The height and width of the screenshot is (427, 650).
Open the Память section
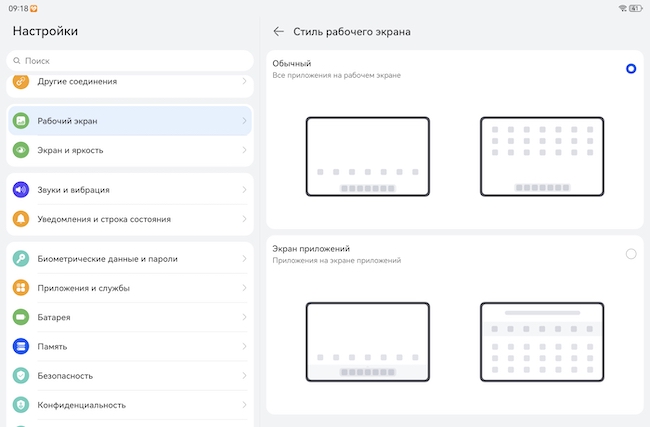pyautogui.click(x=130, y=346)
